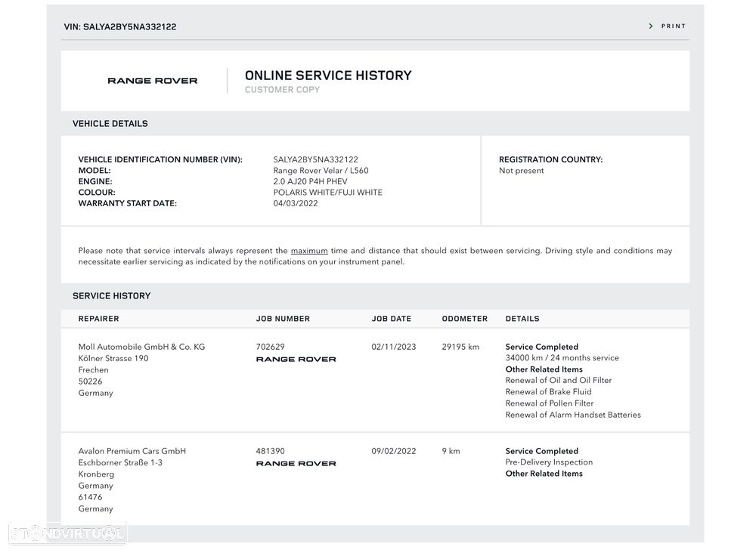Viewport: 756px width, 553px height.
Task: Click the Vehicle Details section heading
Action: [x=110, y=124]
